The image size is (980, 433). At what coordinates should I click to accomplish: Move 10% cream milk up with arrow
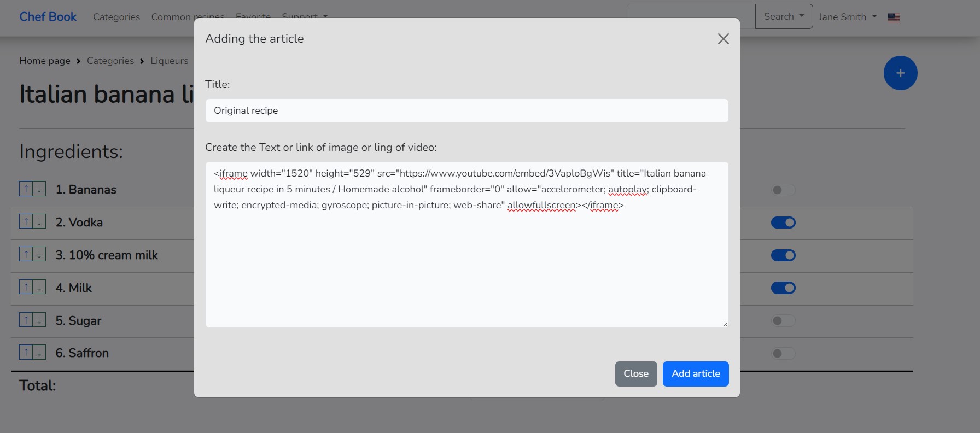[x=26, y=255]
